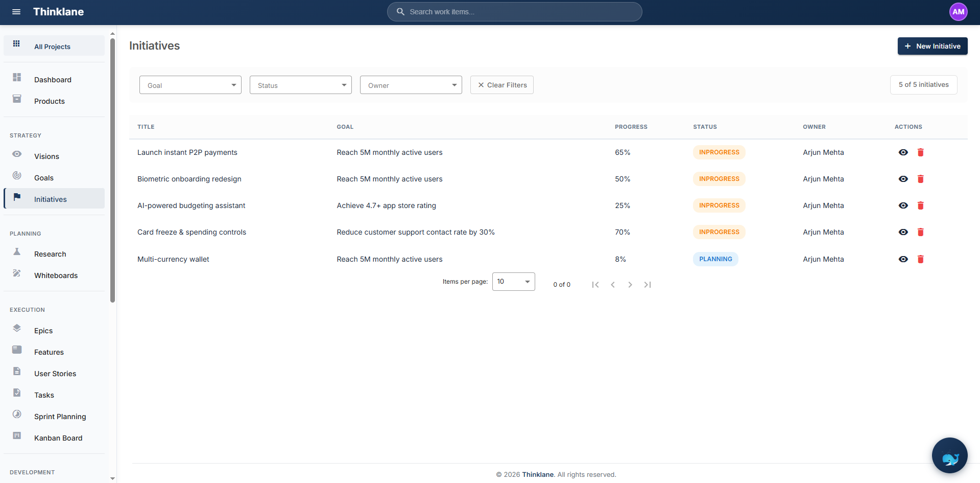Open the Status filter dropdown
980x483 pixels.
[x=300, y=85]
